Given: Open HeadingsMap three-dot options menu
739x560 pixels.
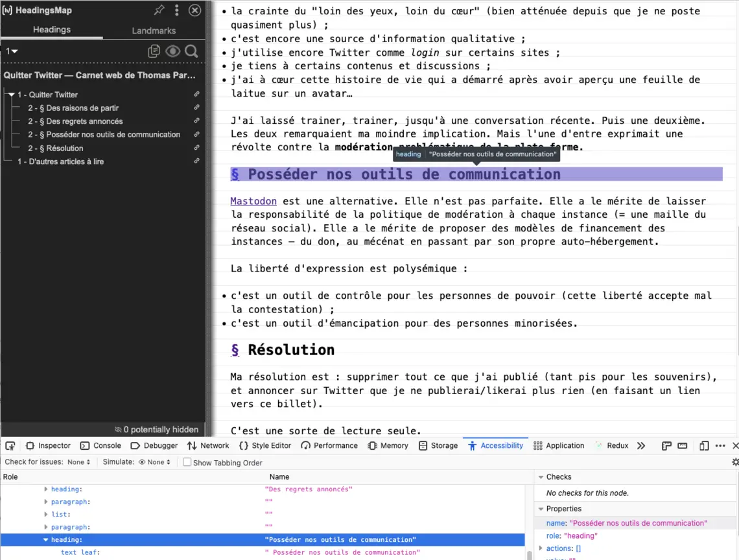Looking at the screenshot, I should (x=176, y=10).
